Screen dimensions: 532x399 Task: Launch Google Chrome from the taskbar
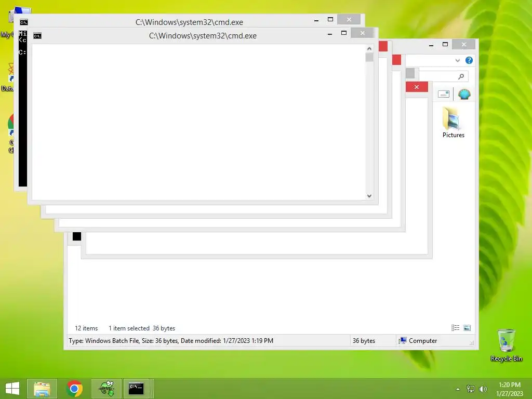point(74,389)
